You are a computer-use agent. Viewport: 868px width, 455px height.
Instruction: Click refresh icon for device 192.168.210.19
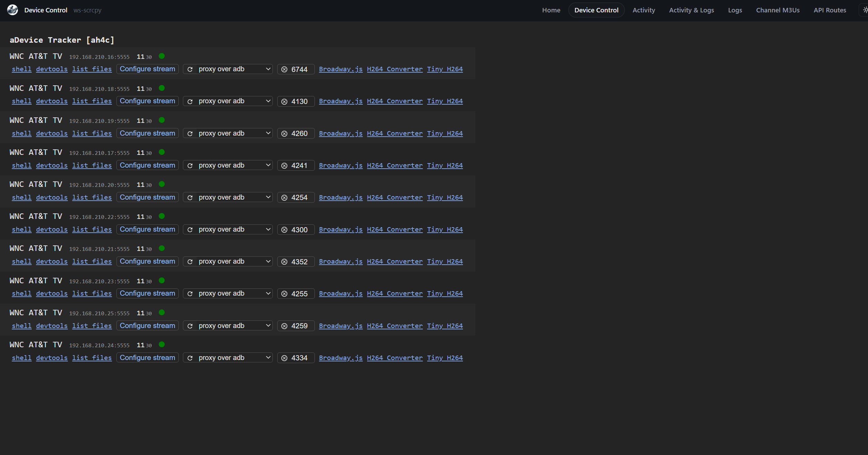tap(190, 134)
